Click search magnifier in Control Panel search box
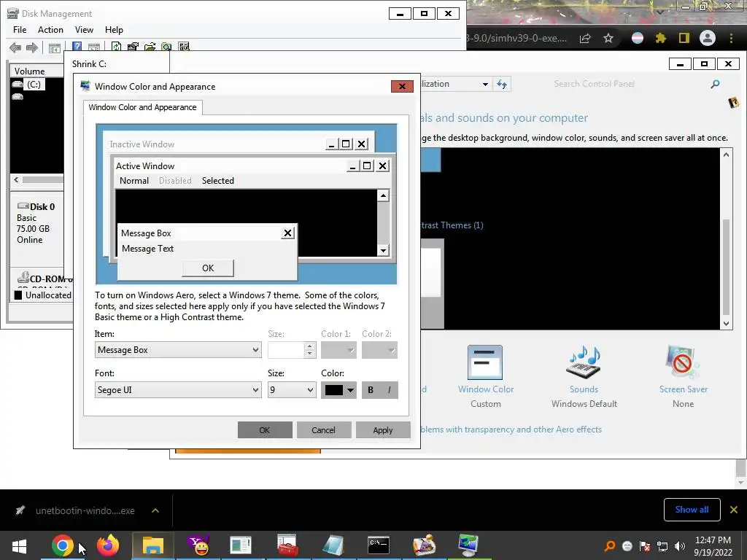Image resolution: width=747 pixels, height=560 pixels. tap(715, 85)
